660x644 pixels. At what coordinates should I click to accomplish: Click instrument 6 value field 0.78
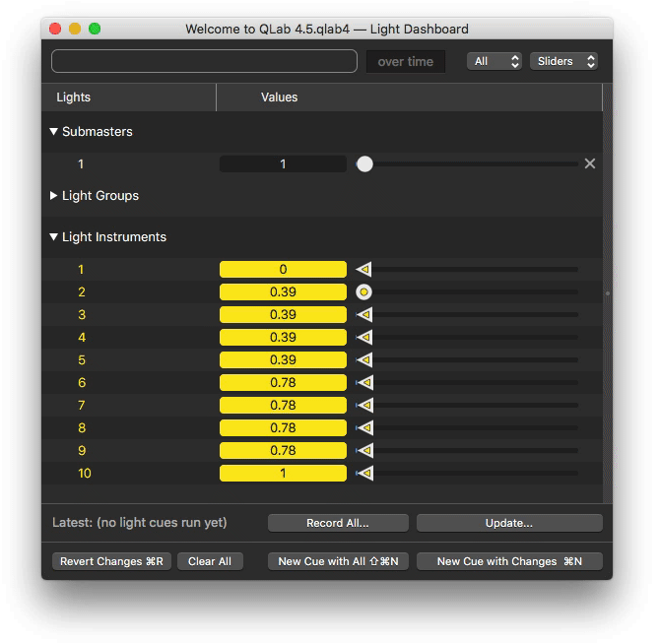click(x=283, y=383)
